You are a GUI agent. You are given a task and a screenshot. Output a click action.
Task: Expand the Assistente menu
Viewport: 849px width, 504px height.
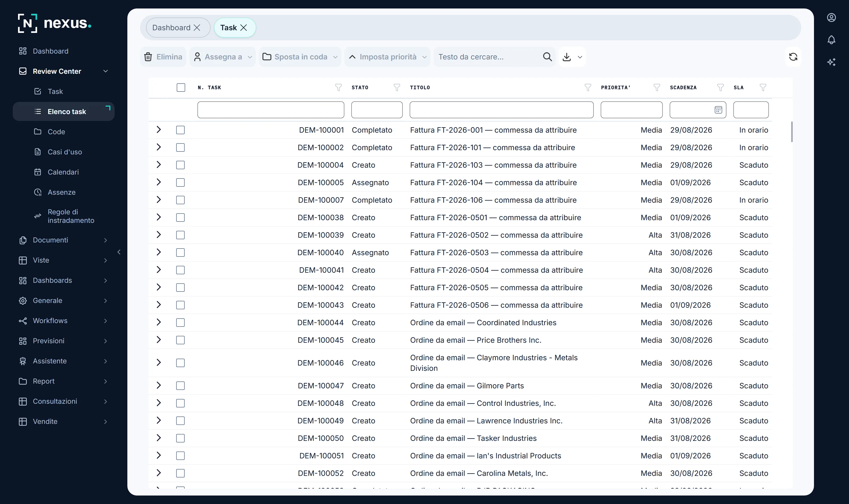[105, 361]
